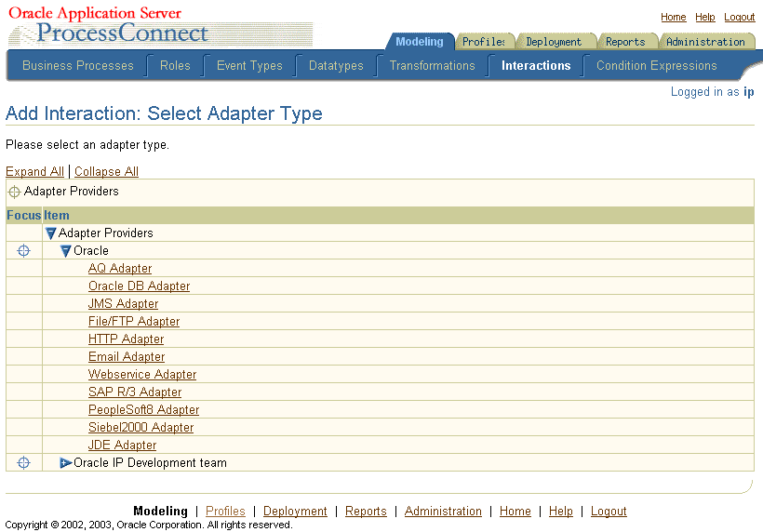
Task: Go to Roles subtab
Action: pyautogui.click(x=175, y=66)
